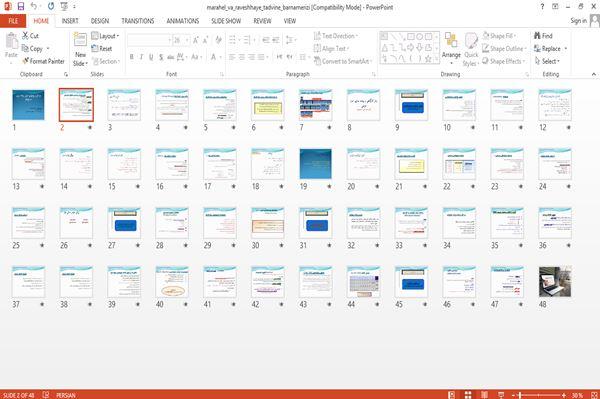Click Fit slide to window icon
The height and width of the screenshot is (399, 600).
(594, 395)
